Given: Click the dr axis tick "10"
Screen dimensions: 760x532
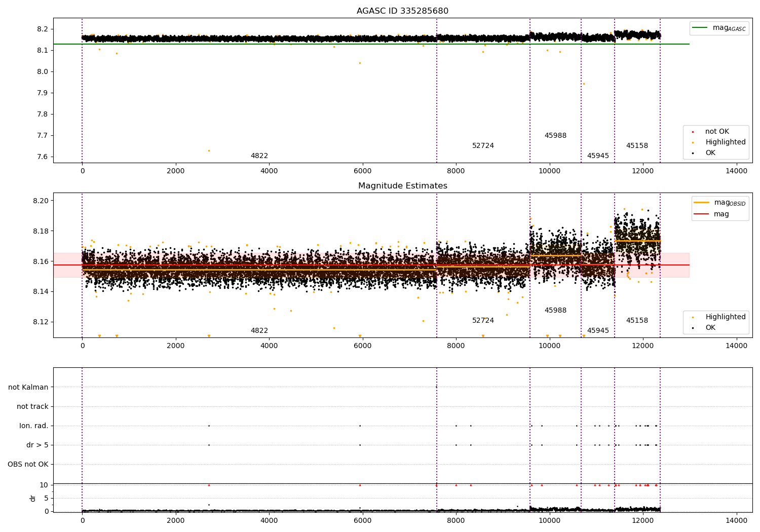Looking at the screenshot, I should (44, 485).
